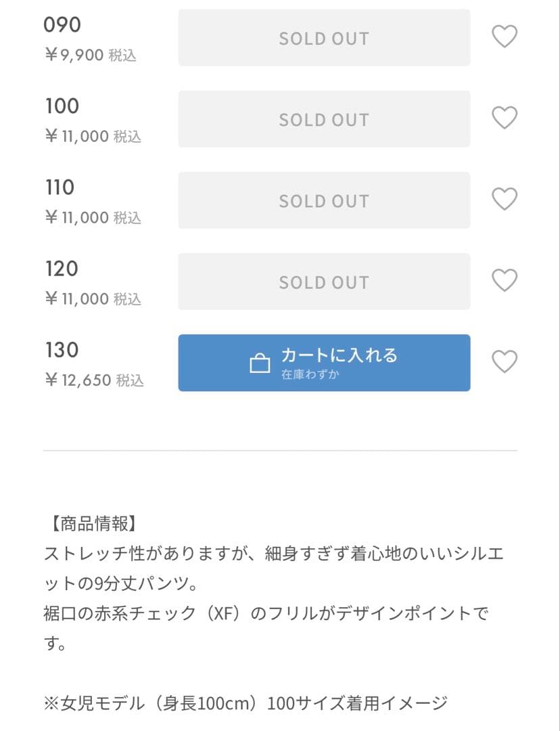
Task: Toggle the heart next to size 120
Action: (x=504, y=280)
